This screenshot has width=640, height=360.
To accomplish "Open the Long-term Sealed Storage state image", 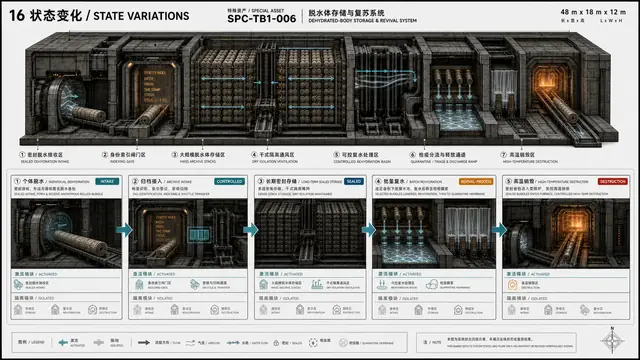I will point(310,233).
